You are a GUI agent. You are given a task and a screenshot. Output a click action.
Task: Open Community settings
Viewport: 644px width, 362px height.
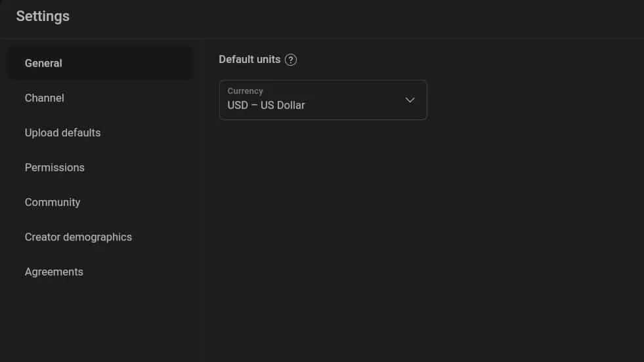click(x=100, y=203)
